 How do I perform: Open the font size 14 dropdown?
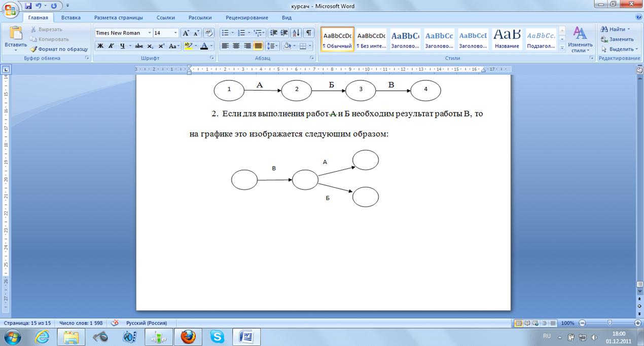[x=175, y=33]
